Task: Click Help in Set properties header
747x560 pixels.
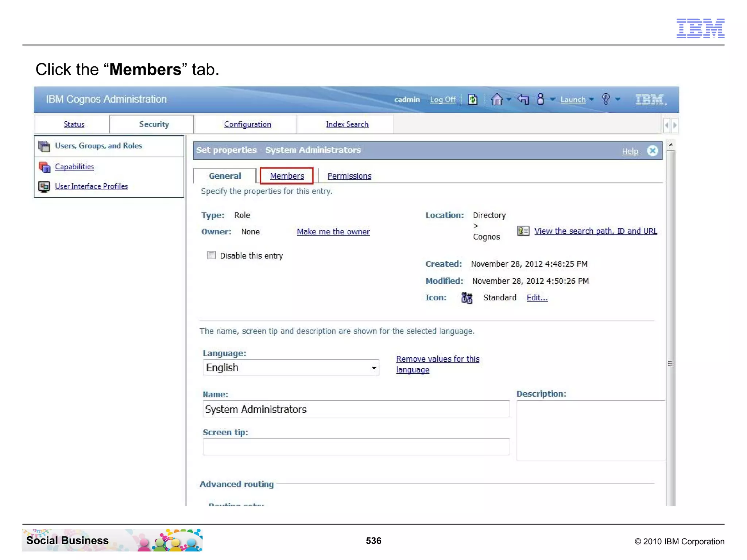Action: click(x=630, y=151)
